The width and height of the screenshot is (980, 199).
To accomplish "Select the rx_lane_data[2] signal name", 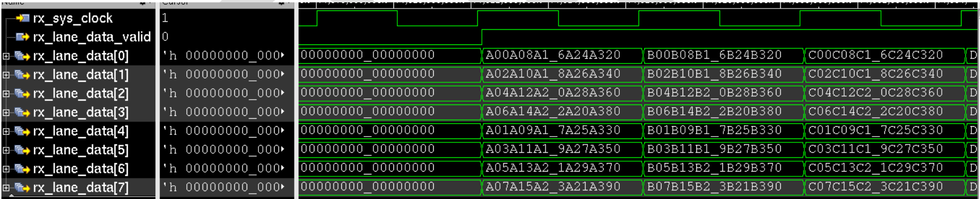I will (80, 94).
